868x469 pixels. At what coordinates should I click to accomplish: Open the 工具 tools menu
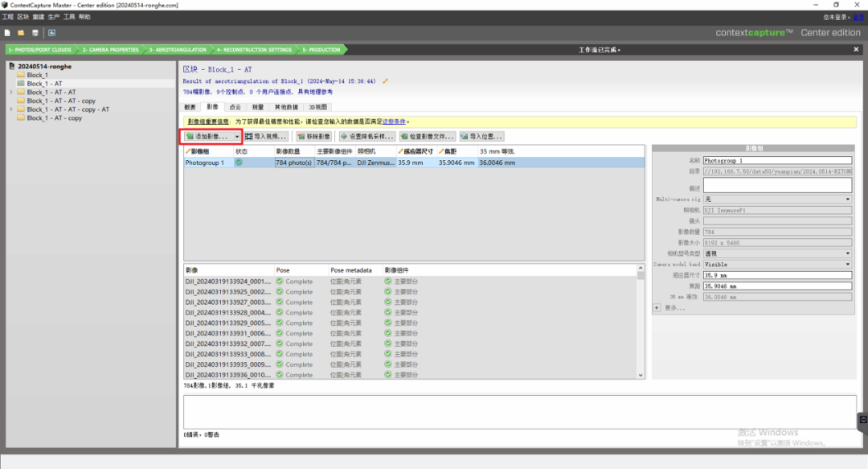pos(69,17)
